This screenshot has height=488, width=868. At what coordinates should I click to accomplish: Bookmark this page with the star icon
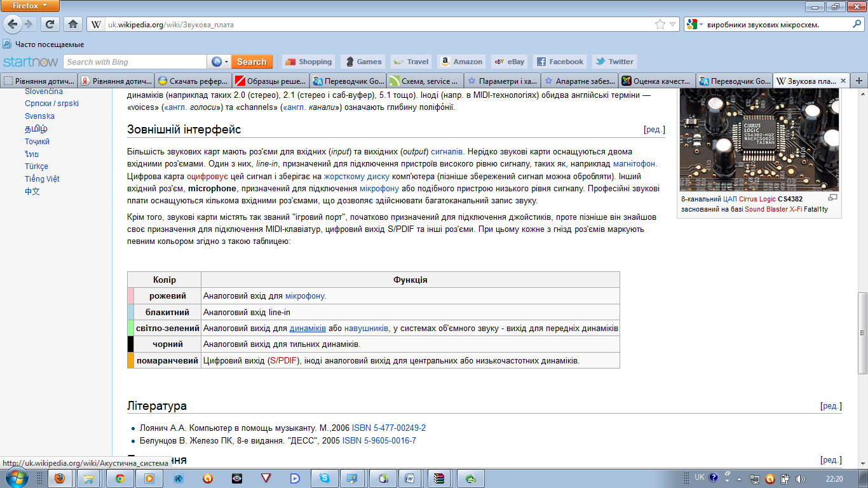[660, 24]
